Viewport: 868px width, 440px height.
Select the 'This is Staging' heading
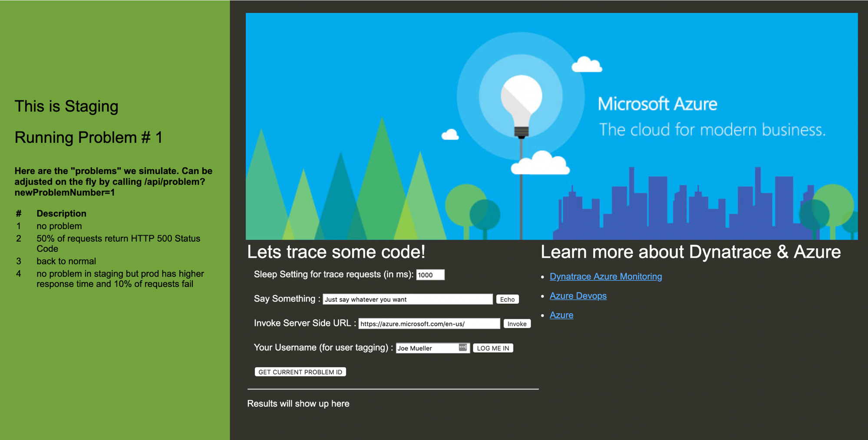[66, 106]
